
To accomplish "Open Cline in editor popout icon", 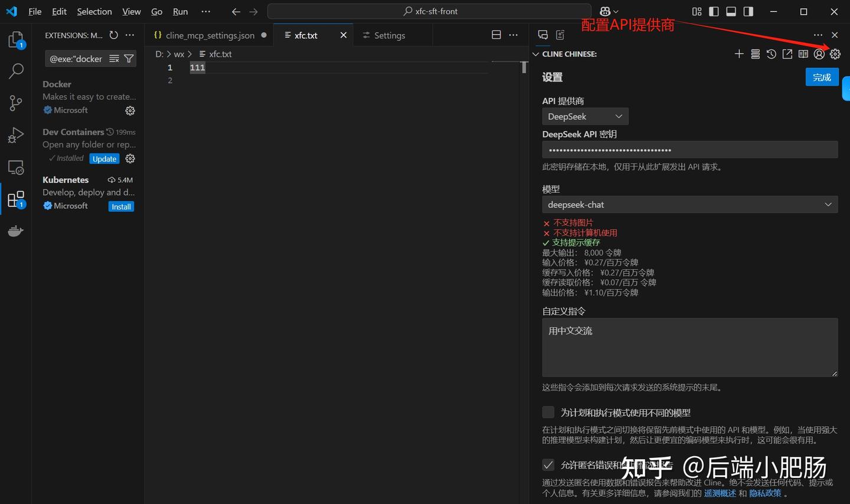I will pyautogui.click(x=787, y=54).
